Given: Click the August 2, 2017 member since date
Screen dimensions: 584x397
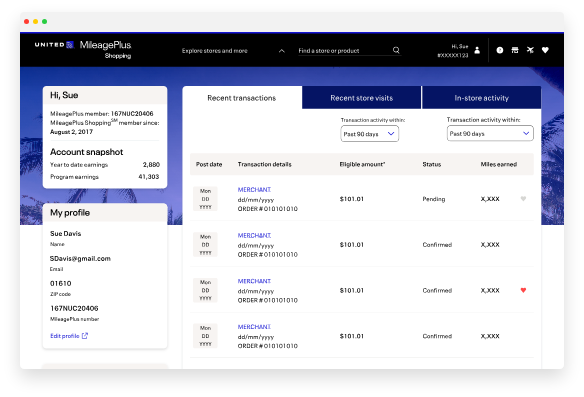Looking at the screenshot, I should (72, 132).
